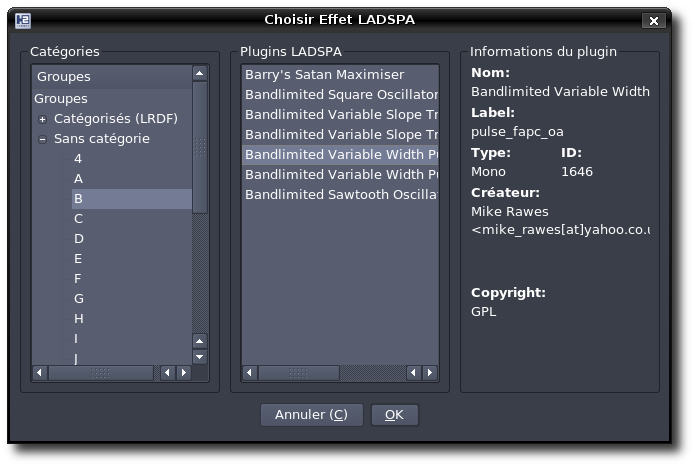The image size is (695, 467).
Task: Close the Choisir Effet LADSPA dialog
Action: pos(654,20)
